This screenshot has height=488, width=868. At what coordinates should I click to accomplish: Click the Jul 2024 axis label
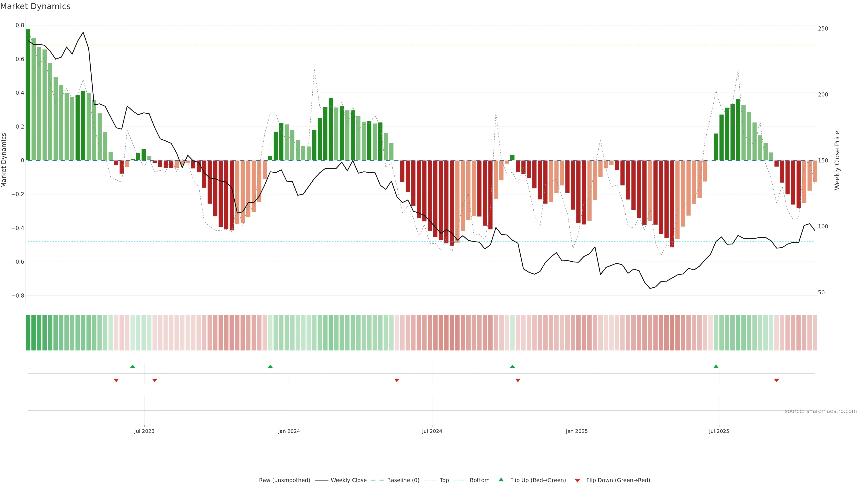point(432,431)
